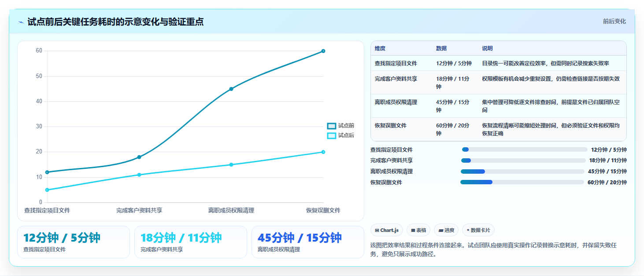Open the 45分钟 / 15分钟 data card
The width and height of the screenshot is (644, 276).
(x=308, y=242)
